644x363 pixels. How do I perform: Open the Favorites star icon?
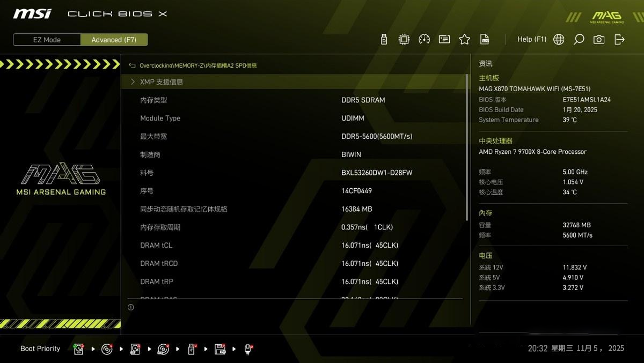(x=465, y=39)
